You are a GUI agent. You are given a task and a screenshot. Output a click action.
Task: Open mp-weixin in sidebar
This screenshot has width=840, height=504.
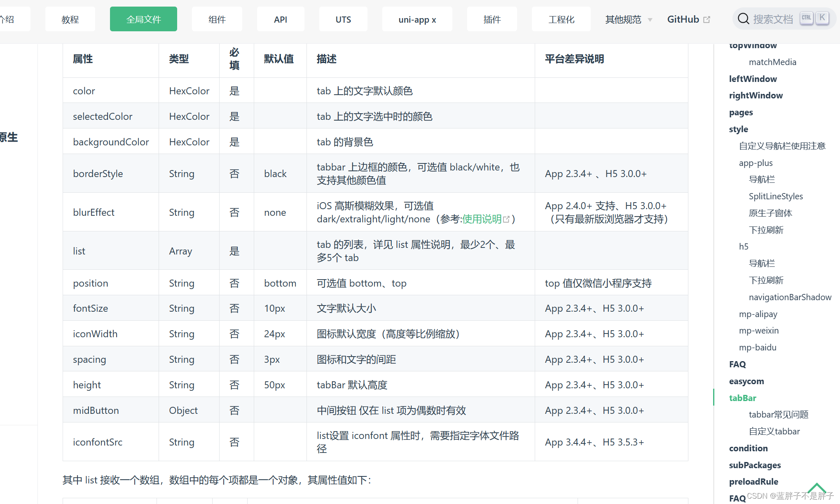(x=759, y=331)
